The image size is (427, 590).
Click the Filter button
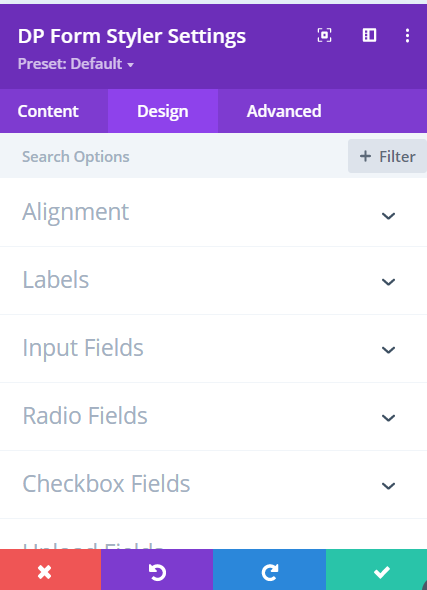pos(387,156)
